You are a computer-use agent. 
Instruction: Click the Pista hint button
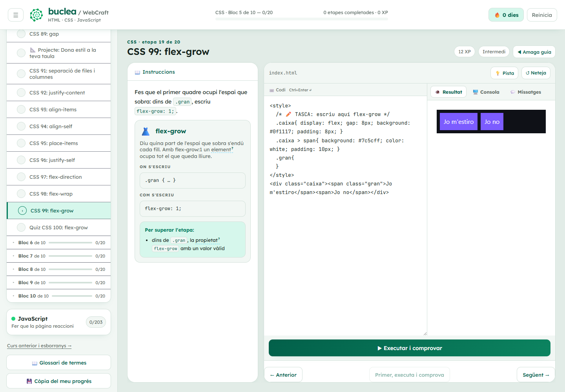[504, 73]
